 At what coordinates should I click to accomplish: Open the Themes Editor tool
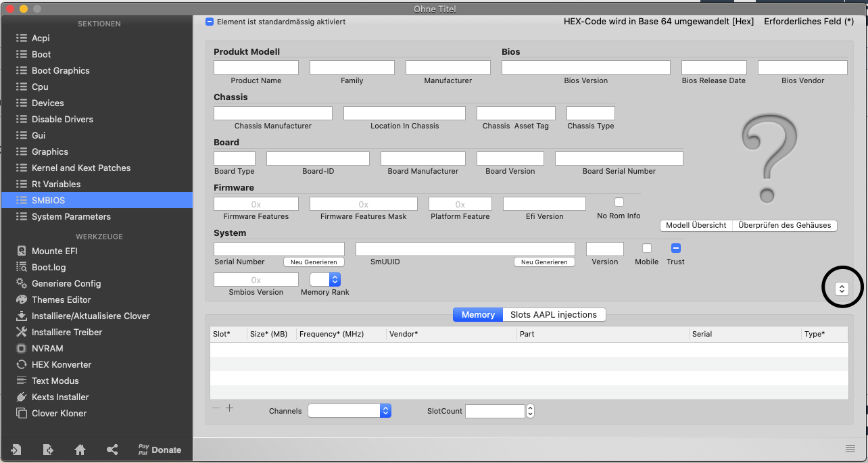tap(61, 299)
